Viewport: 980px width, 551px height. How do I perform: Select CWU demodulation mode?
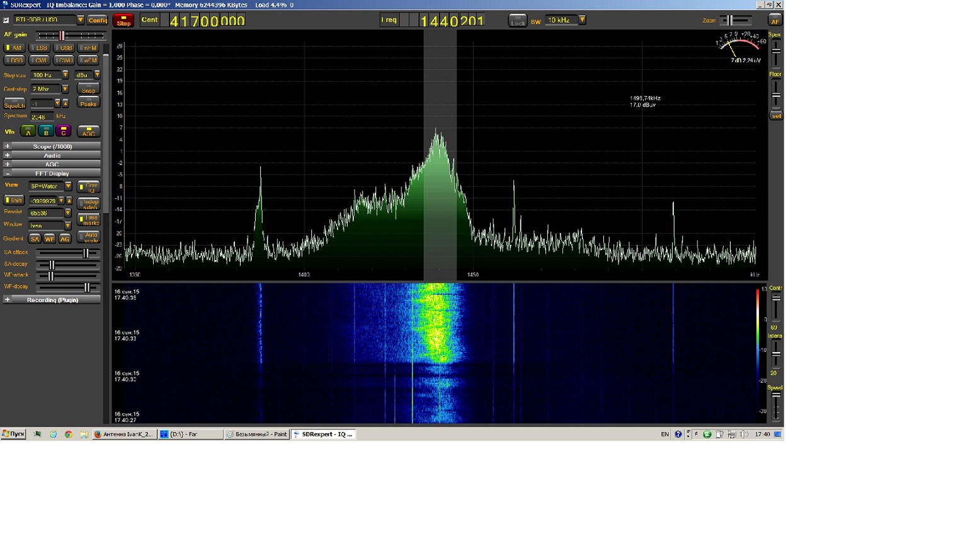point(64,60)
